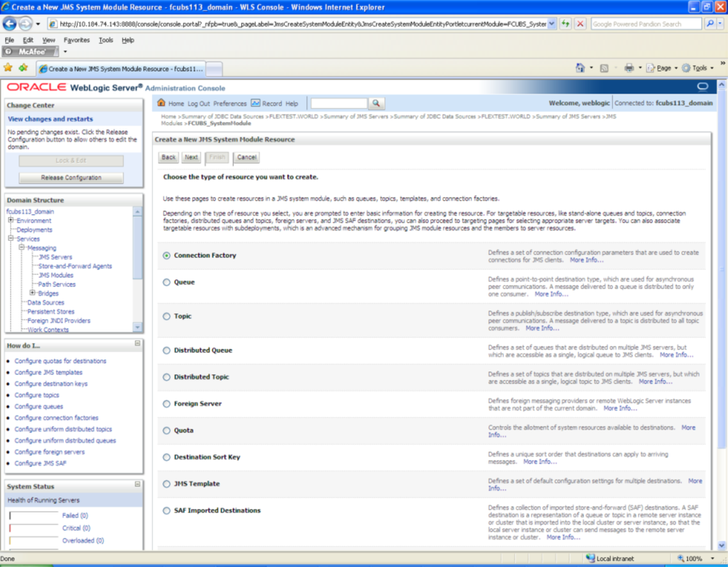The width and height of the screenshot is (728, 567).
Task: Click the Record chart icon in the console toolbar
Action: (x=255, y=103)
